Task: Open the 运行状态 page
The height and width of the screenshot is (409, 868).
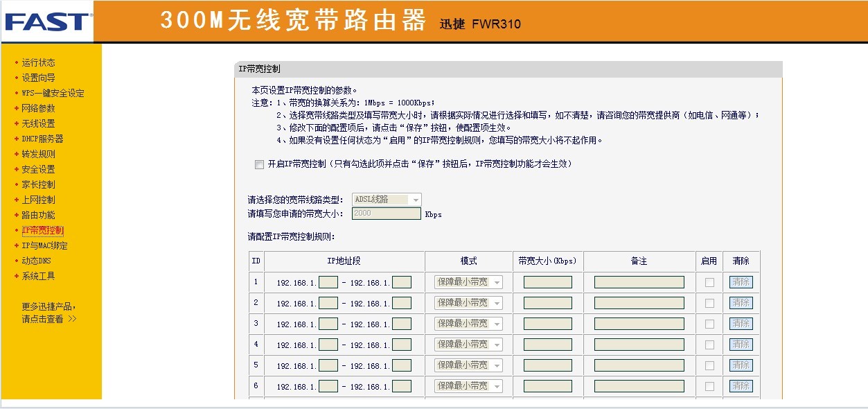Action: (38, 62)
